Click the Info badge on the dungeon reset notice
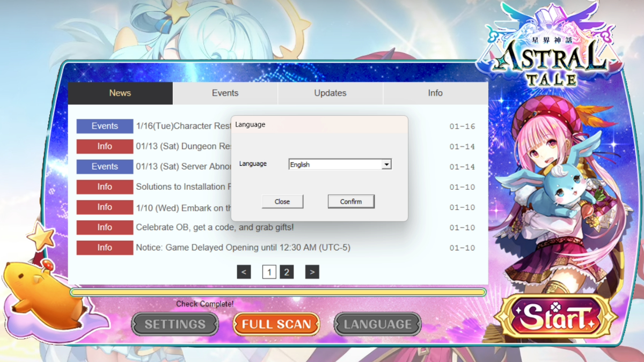The width and height of the screenshot is (644, 362). point(104,146)
